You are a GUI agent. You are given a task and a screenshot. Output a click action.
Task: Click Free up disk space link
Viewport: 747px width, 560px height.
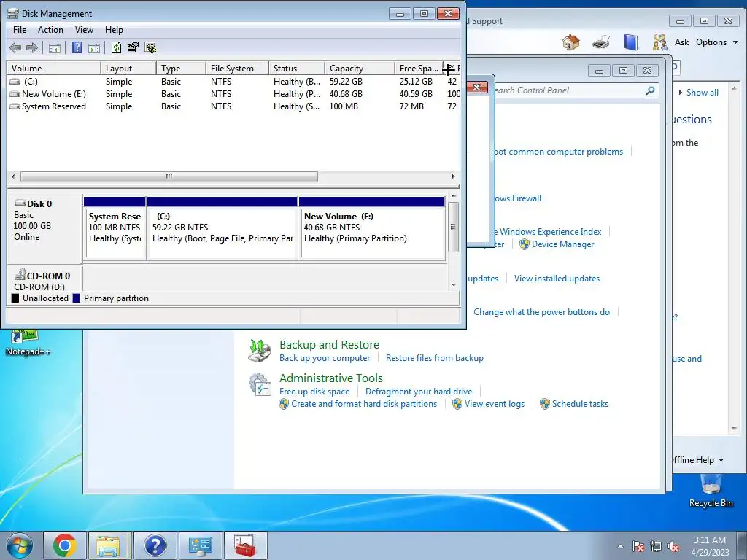point(314,392)
